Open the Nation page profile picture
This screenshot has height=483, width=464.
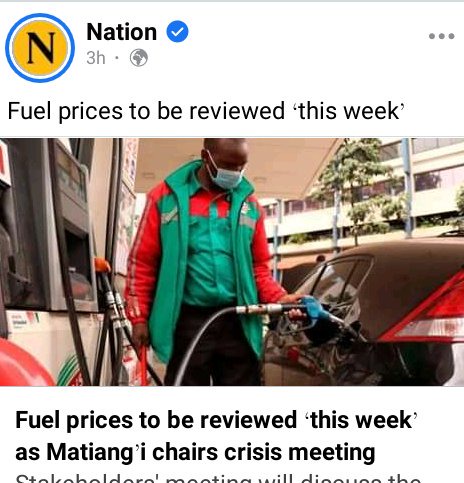(x=40, y=48)
